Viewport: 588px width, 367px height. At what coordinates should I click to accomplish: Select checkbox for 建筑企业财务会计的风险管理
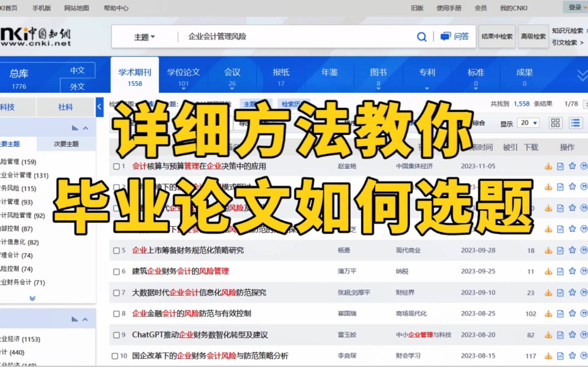pyautogui.click(x=116, y=271)
